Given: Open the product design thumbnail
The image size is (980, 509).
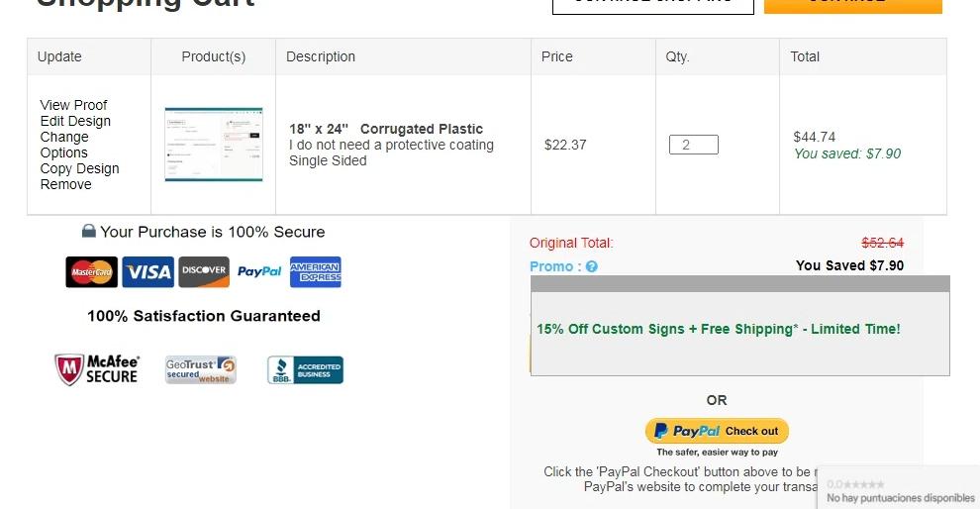Looking at the screenshot, I should coord(214,145).
